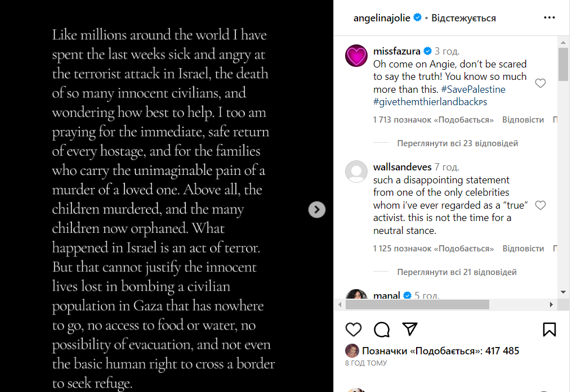Image resolution: width=572 pixels, height=392 pixels.
Task: Open angelinajolie profile link in header
Action: 383,18
